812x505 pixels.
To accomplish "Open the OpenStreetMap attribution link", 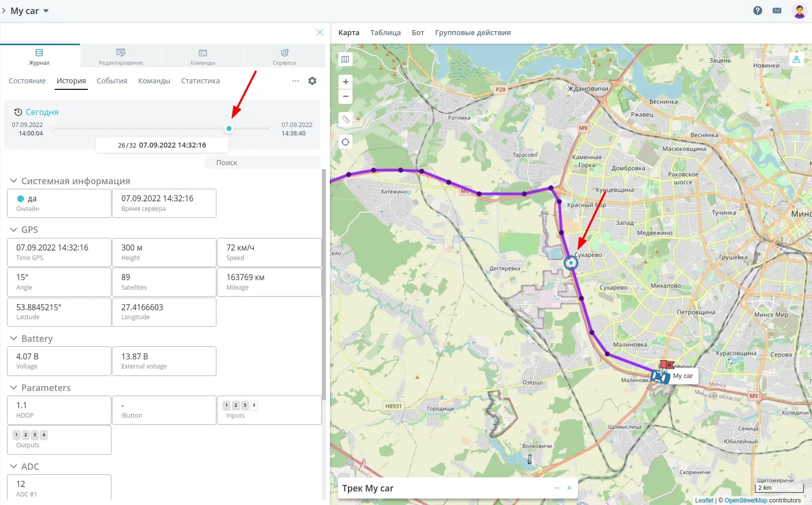I will (746, 500).
